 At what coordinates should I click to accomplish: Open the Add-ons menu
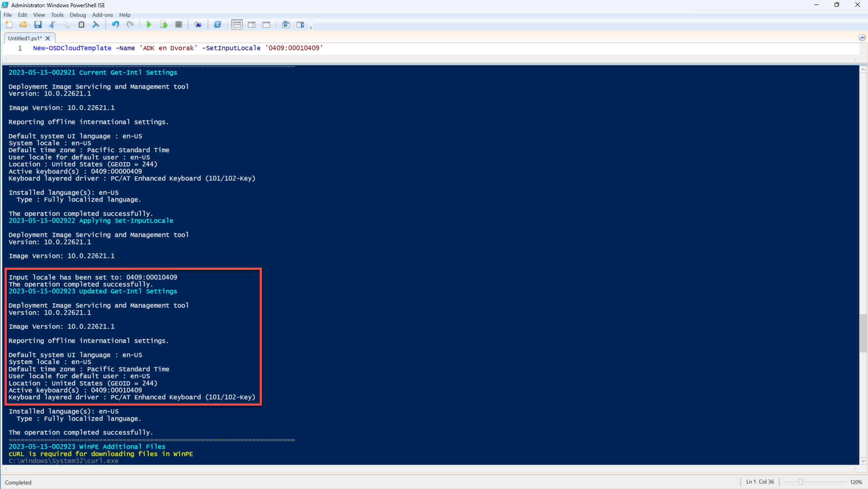103,15
